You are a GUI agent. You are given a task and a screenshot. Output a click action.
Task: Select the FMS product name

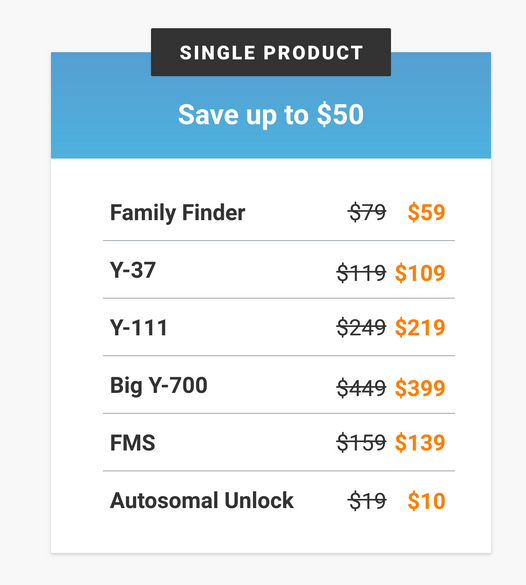[x=133, y=443]
